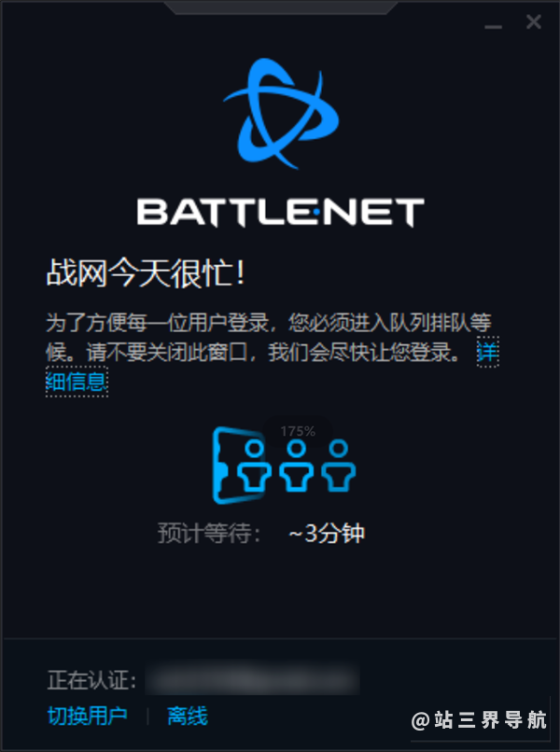
Task: Close the Battle.net queue window
Action: pos(534,22)
